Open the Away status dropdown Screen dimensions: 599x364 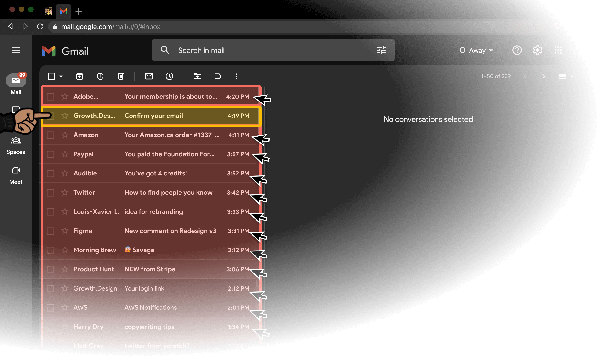[477, 50]
